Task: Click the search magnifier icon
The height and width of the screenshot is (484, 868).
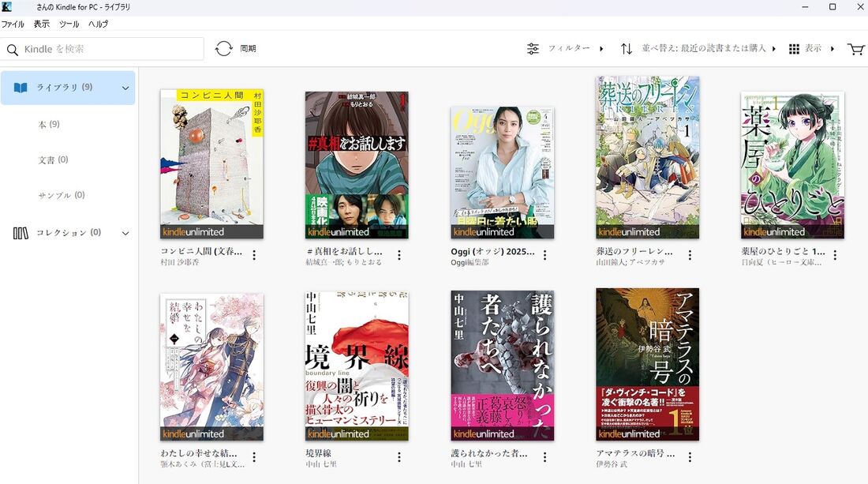Action: (12, 50)
